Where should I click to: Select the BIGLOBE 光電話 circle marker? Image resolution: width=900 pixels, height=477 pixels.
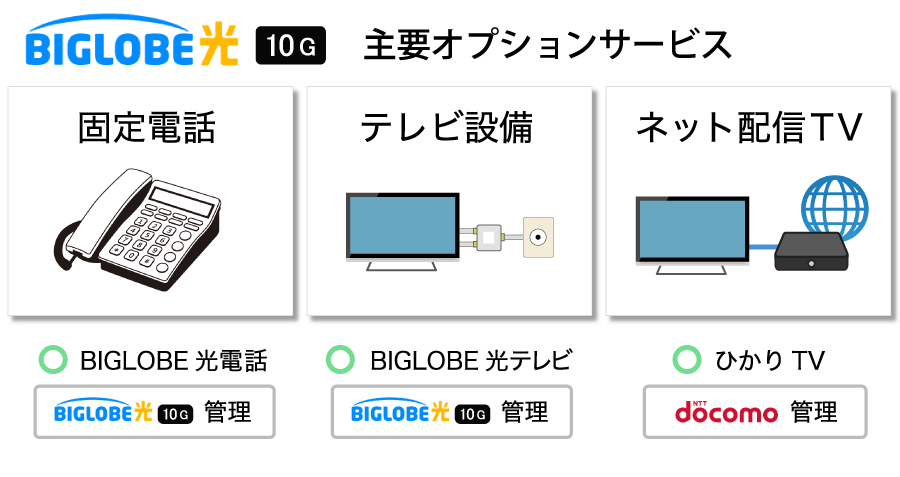click(x=51, y=360)
